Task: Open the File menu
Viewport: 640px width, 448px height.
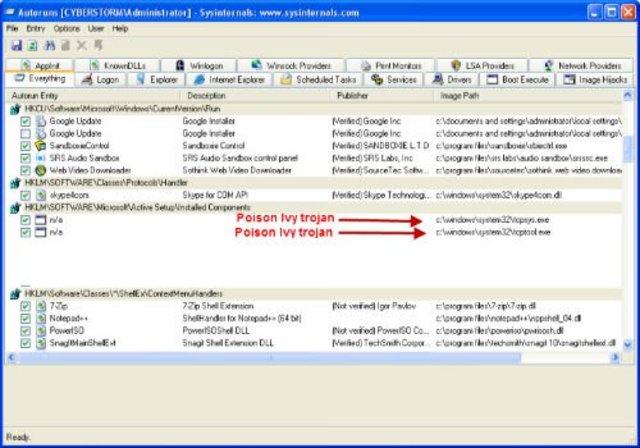Action: [12, 29]
